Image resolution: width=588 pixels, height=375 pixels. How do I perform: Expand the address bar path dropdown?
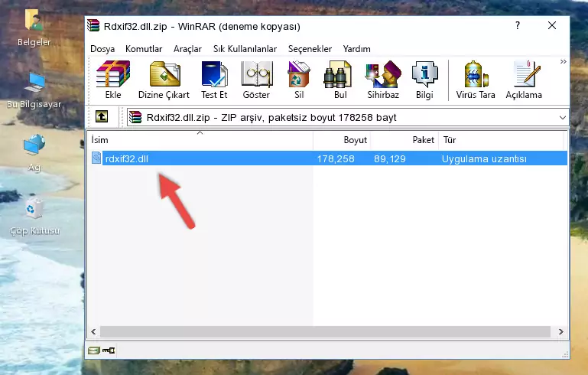(562, 118)
